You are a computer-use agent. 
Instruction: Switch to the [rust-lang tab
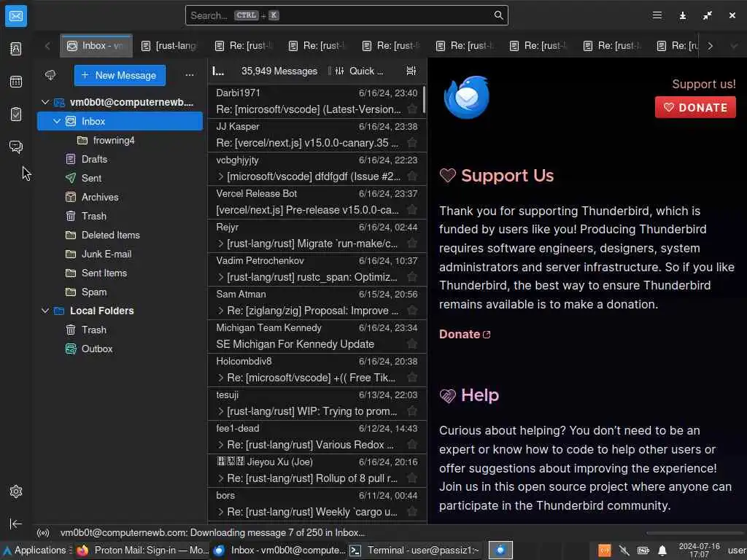tap(169, 46)
